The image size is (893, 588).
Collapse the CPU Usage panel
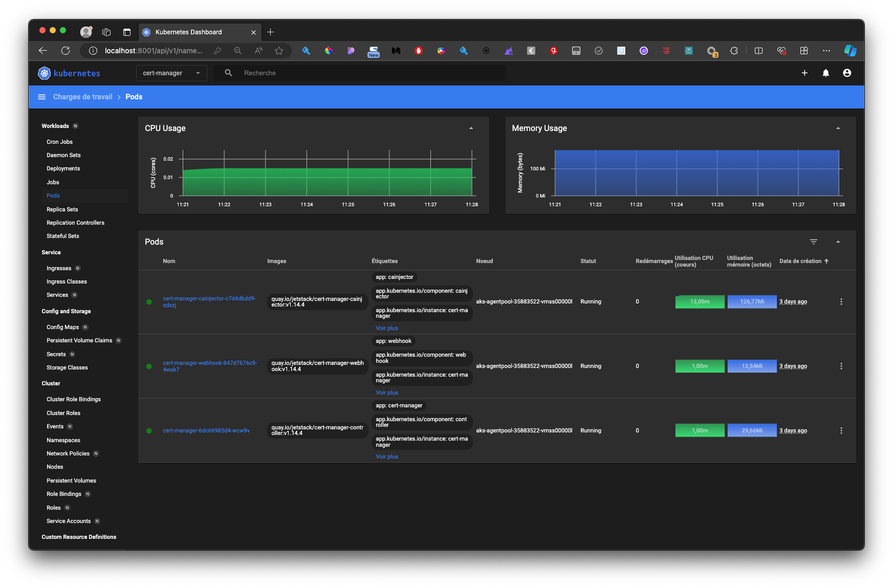tap(471, 128)
